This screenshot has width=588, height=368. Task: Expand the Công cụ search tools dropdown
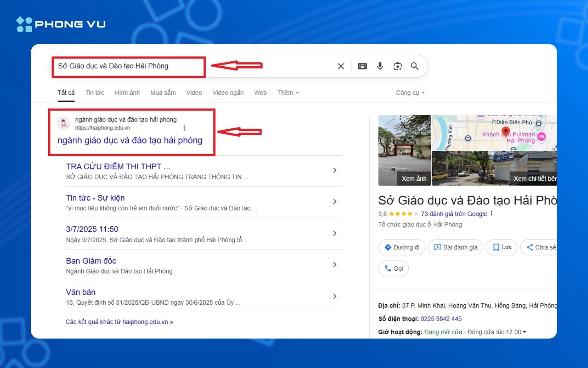tap(410, 92)
